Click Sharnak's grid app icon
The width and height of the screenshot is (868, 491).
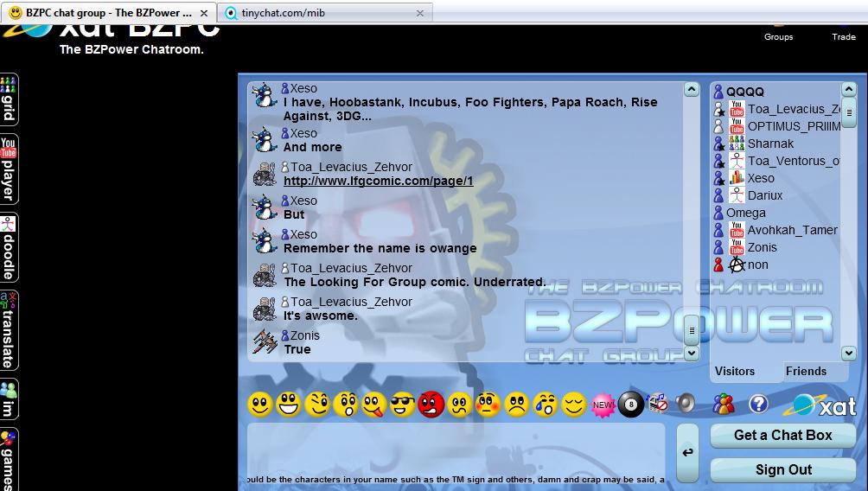(737, 143)
